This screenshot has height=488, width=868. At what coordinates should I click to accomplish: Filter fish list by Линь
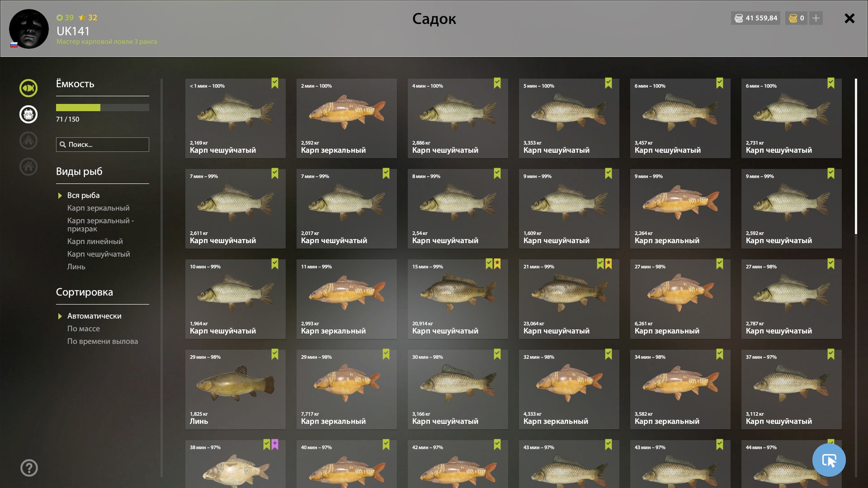point(76,267)
